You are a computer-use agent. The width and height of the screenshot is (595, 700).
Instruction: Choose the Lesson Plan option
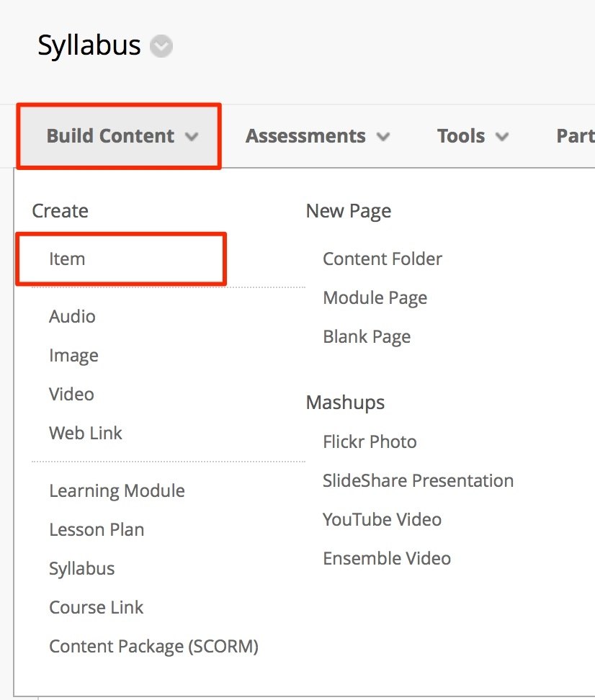point(97,530)
